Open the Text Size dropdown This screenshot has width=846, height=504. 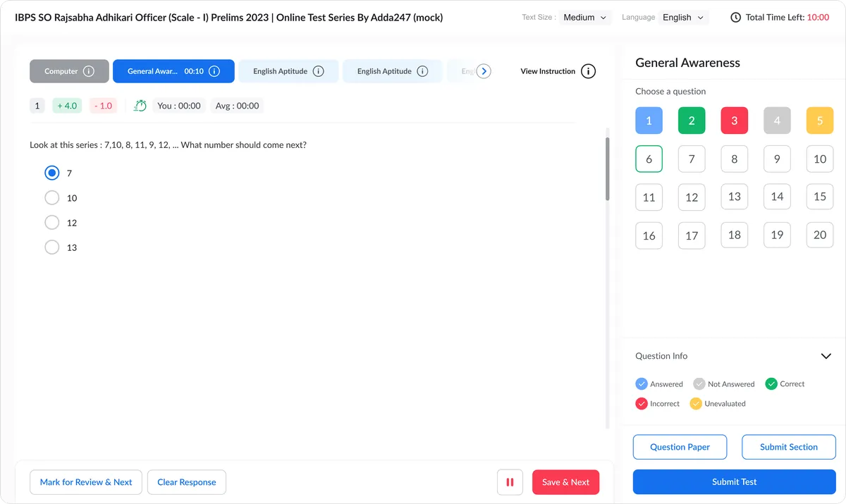pyautogui.click(x=585, y=17)
